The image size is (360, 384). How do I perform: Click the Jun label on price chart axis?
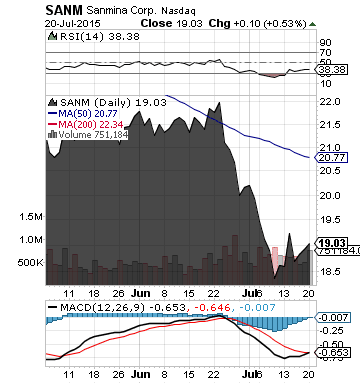[140, 293]
